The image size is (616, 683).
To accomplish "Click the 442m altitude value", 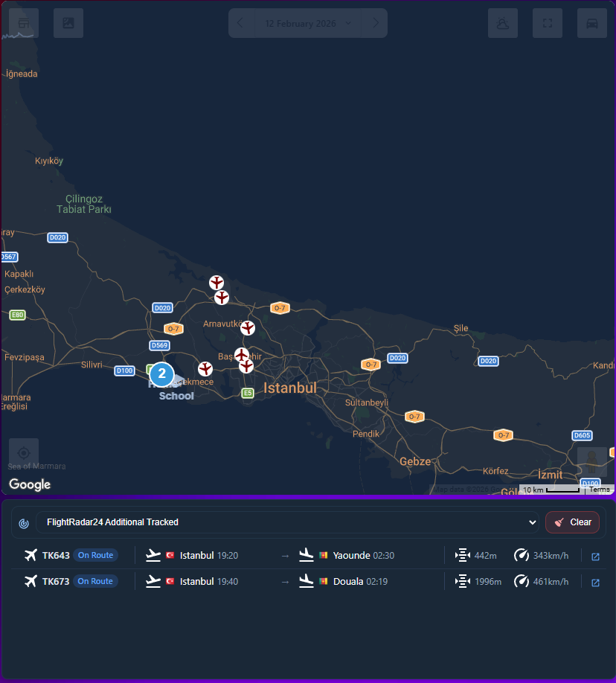I will [485, 556].
